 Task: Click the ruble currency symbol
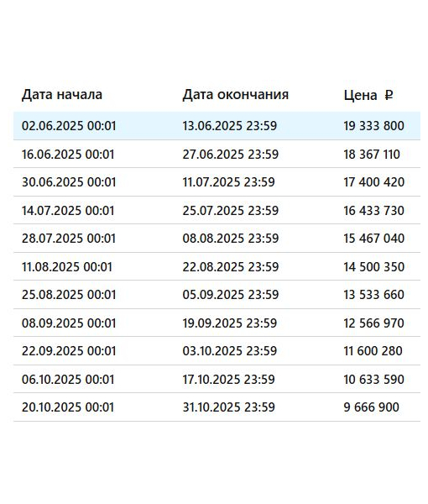point(389,95)
